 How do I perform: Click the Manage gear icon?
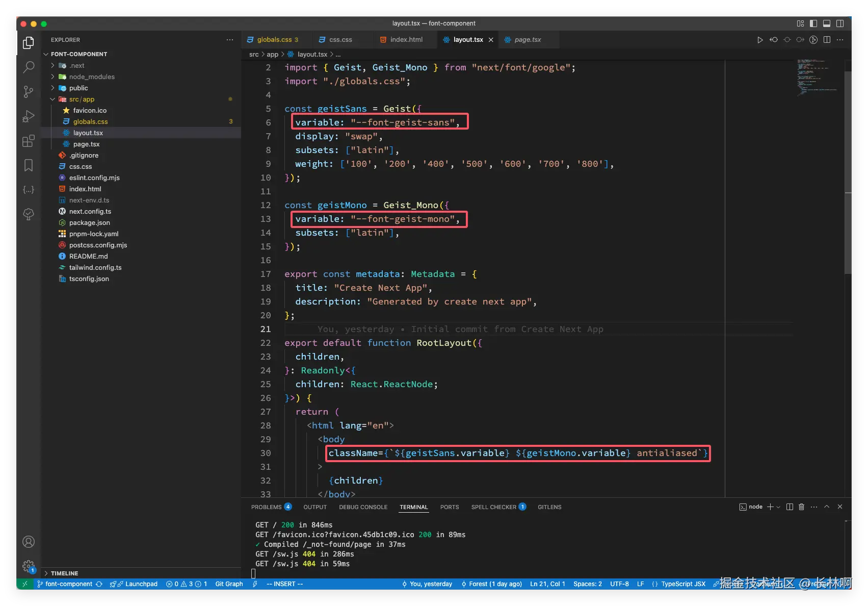pyautogui.click(x=29, y=566)
